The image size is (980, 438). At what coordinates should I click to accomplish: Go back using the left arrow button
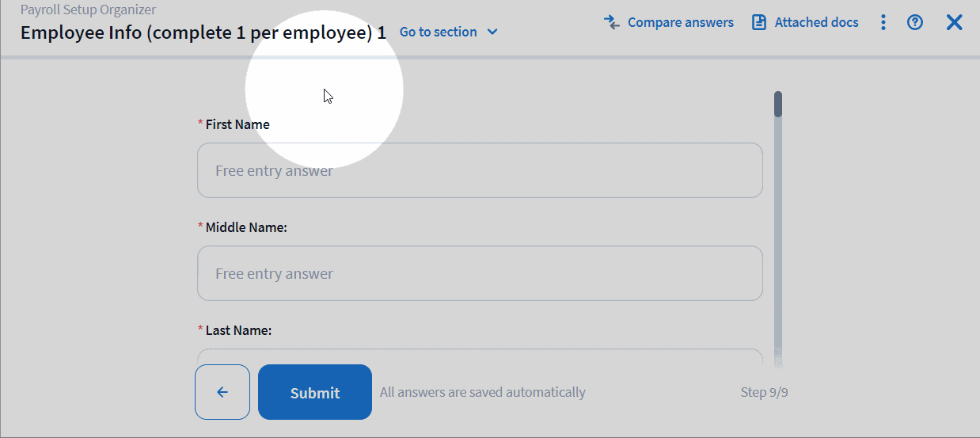coord(222,392)
